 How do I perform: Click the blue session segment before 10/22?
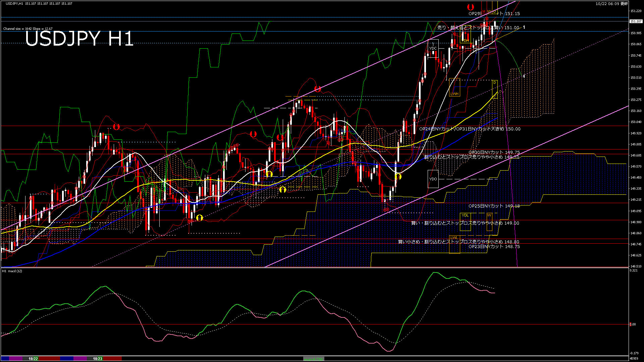point(5,359)
